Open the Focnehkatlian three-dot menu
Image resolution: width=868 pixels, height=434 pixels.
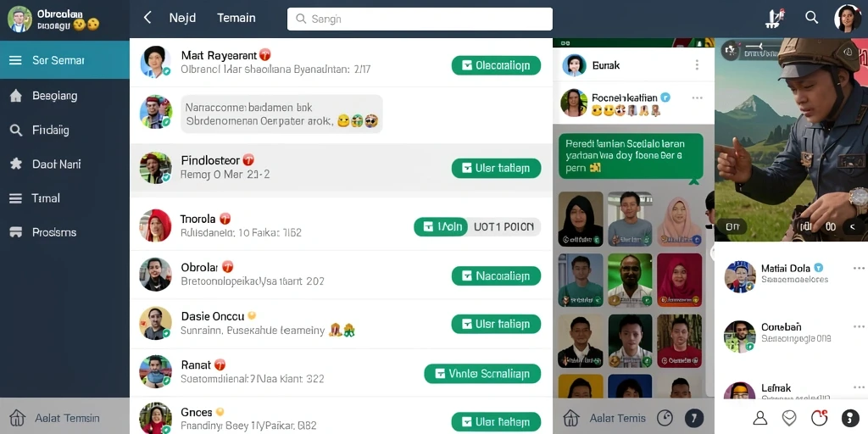click(x=697, y=98)
